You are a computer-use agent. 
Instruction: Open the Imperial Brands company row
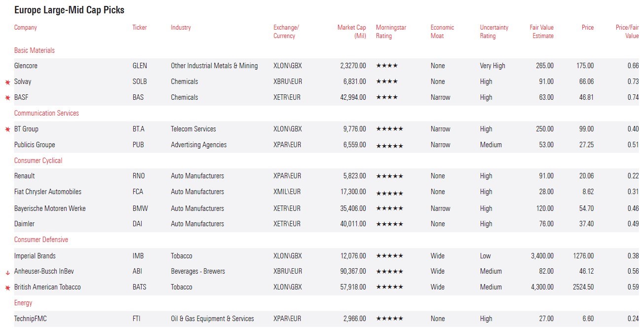coord(35,256)
